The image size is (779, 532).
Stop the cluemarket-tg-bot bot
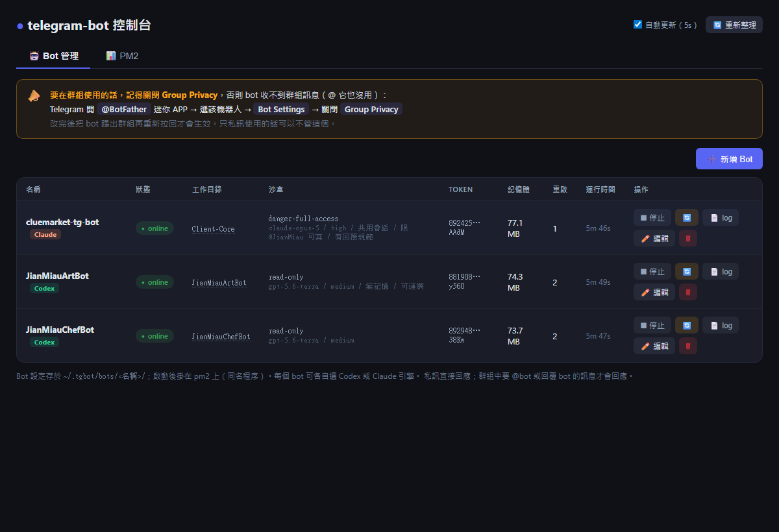[x=652, y=217]
